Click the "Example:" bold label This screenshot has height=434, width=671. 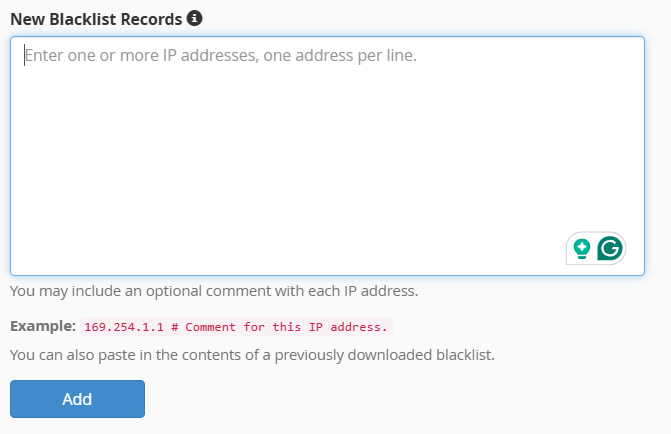pyautogui.click(x=43, y=326)
